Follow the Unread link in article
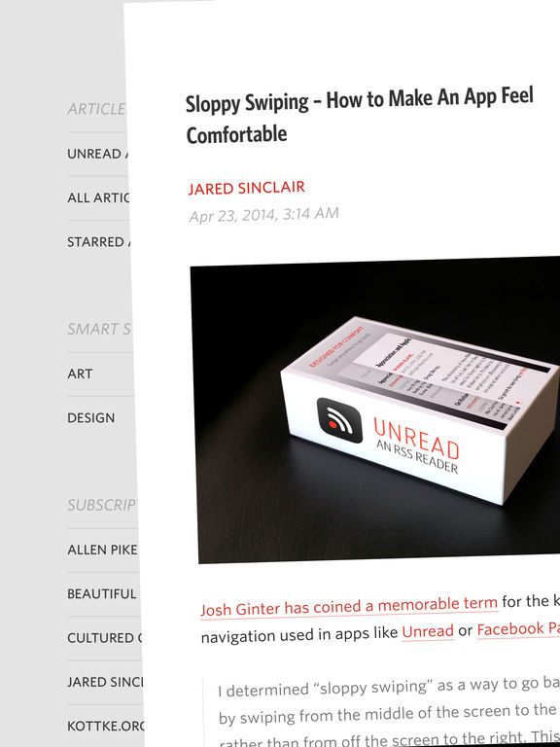The height and width of the screenshot is (747, 560). tap(428, 631)
